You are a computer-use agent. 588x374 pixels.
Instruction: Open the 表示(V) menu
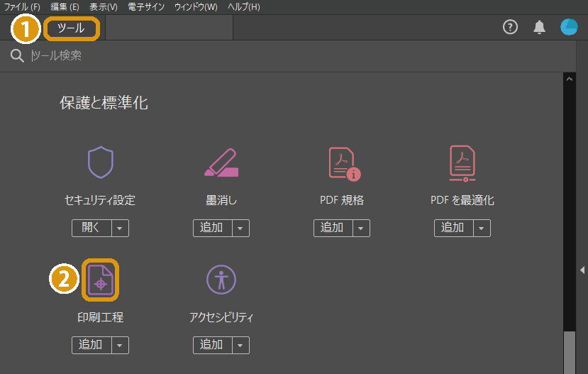(x=104, y=7)
